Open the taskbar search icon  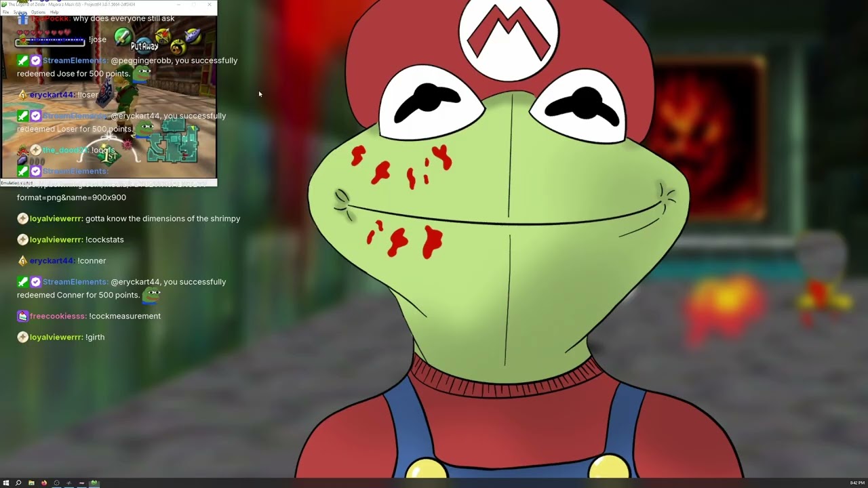[x=18, y=483]
